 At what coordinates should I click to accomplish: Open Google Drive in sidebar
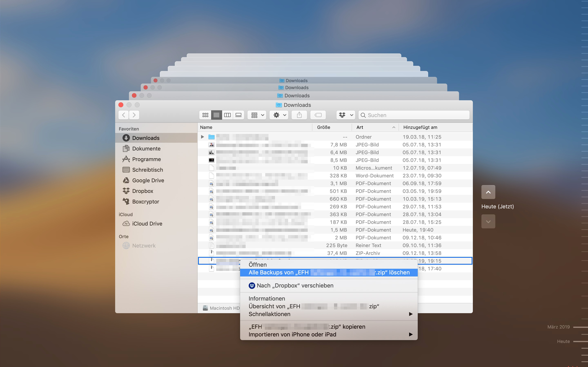click(x=148, y=180)
